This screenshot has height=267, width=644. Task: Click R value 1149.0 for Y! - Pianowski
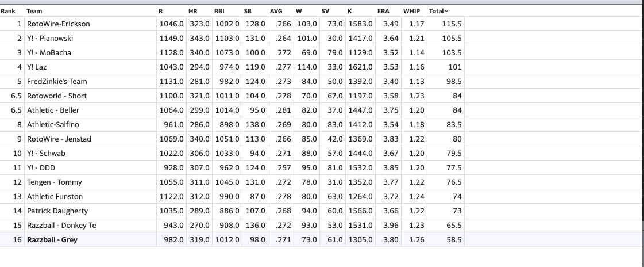point(171,38)
